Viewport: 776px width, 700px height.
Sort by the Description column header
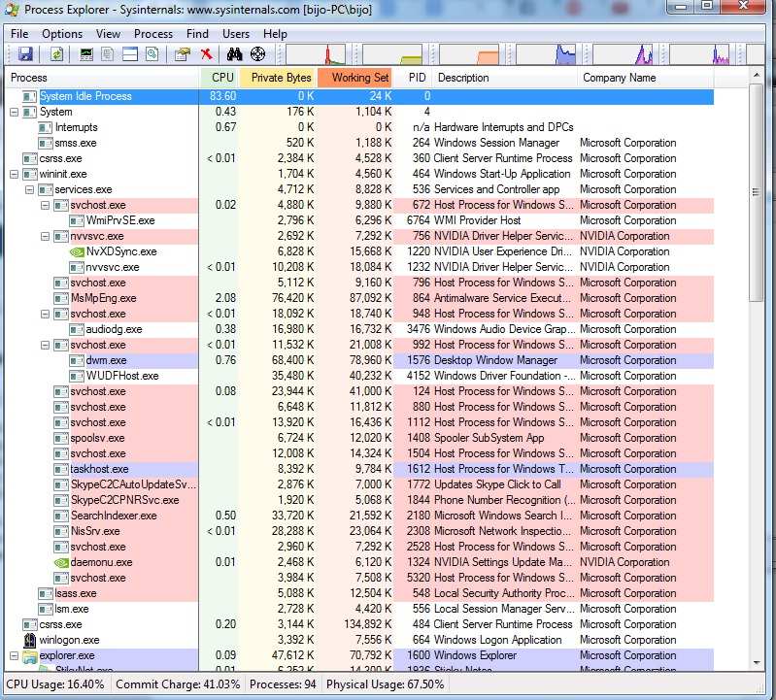(505, 78)
